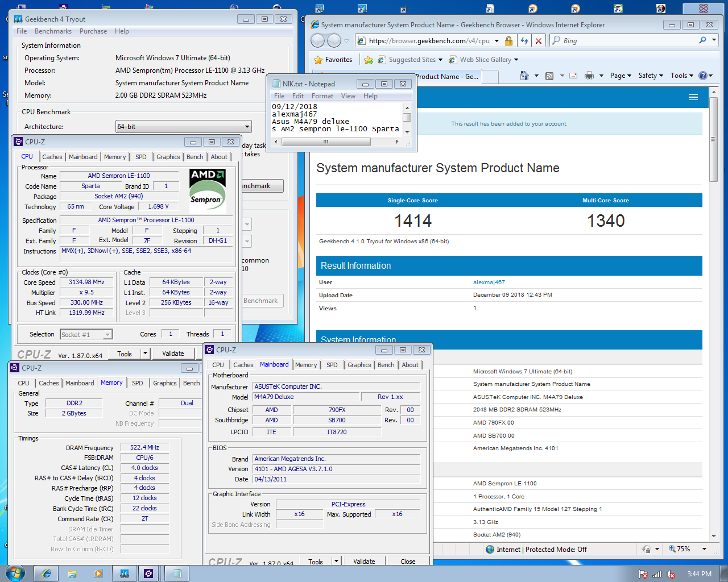Open Geekbench Benchmarks menu
The image size is (728, 582).
[53, 31]
